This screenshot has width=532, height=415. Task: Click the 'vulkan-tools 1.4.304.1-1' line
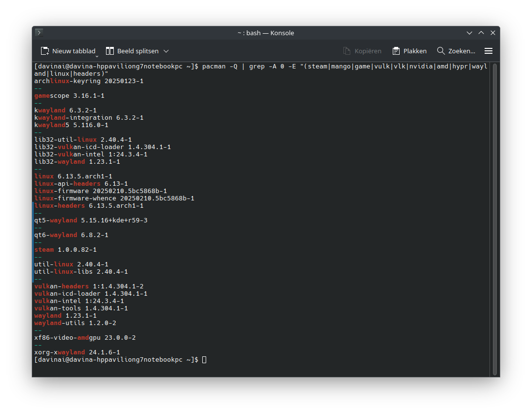tap(81, 308)
